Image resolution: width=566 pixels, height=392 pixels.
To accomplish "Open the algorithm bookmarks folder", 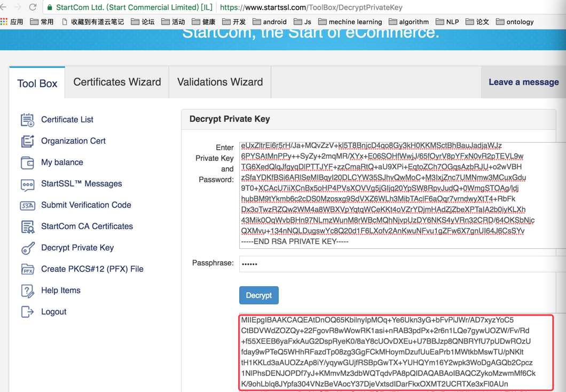I will point(408,22).
